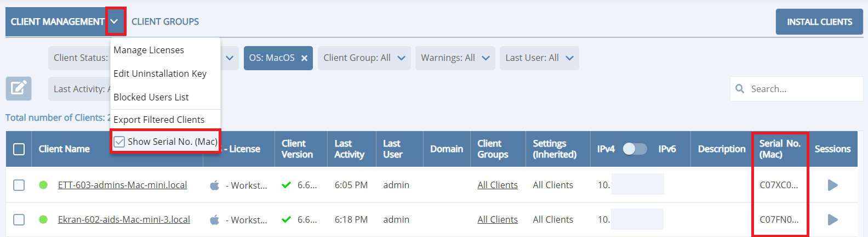Click Apple OS icon in second row
This screenshot has height=237, width=868.
click(x=215, y=220)
